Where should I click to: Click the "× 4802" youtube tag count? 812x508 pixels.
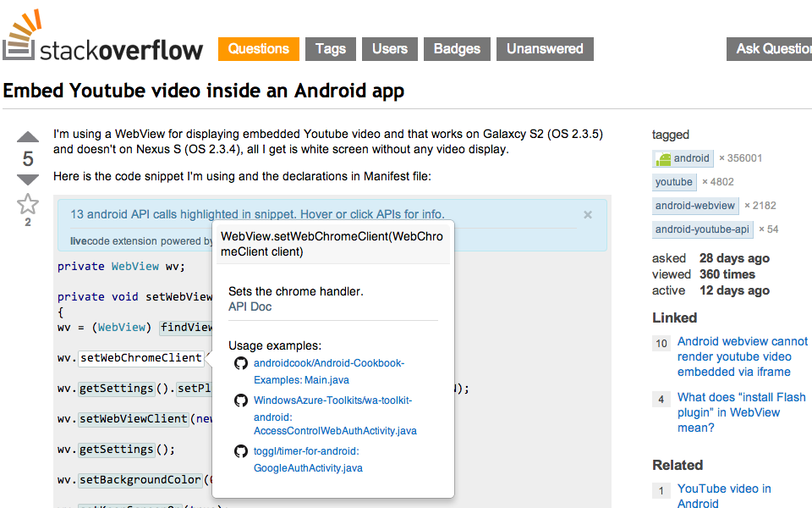(718, 182)
